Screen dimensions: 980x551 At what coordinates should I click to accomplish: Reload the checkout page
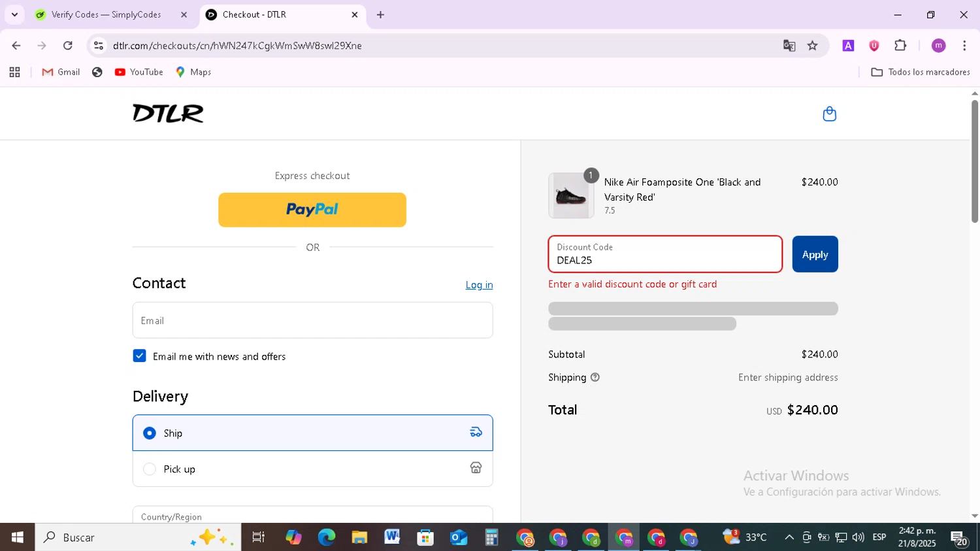click(x=68, y=46)
